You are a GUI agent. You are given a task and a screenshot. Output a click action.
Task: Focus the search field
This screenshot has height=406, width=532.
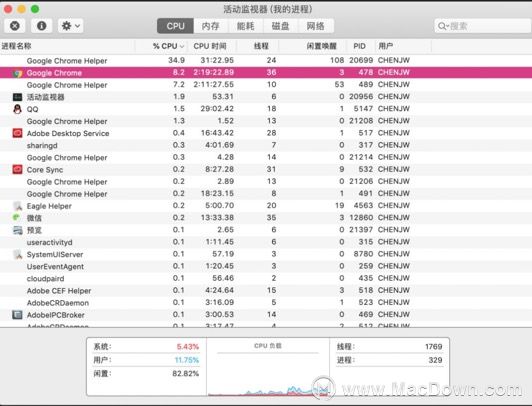tap(483, 26)
